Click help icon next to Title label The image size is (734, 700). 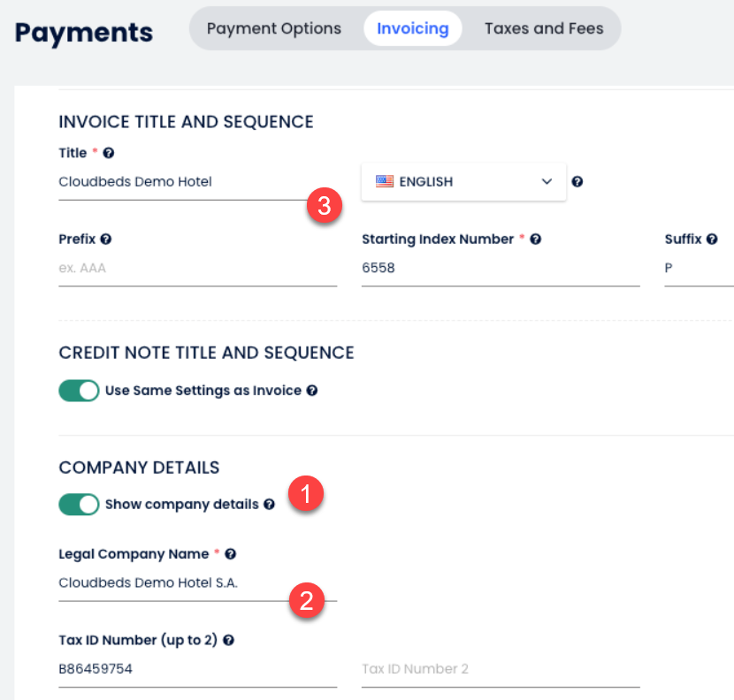[109, 153]
